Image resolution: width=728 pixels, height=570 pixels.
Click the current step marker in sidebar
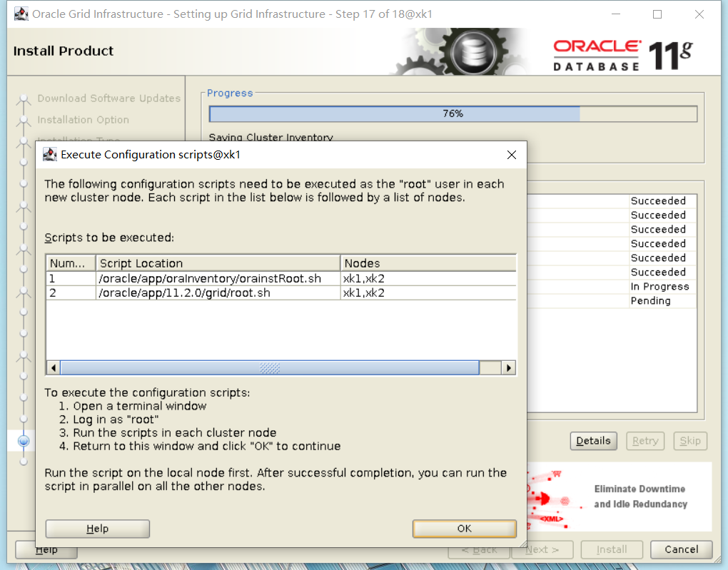(24, 441)
